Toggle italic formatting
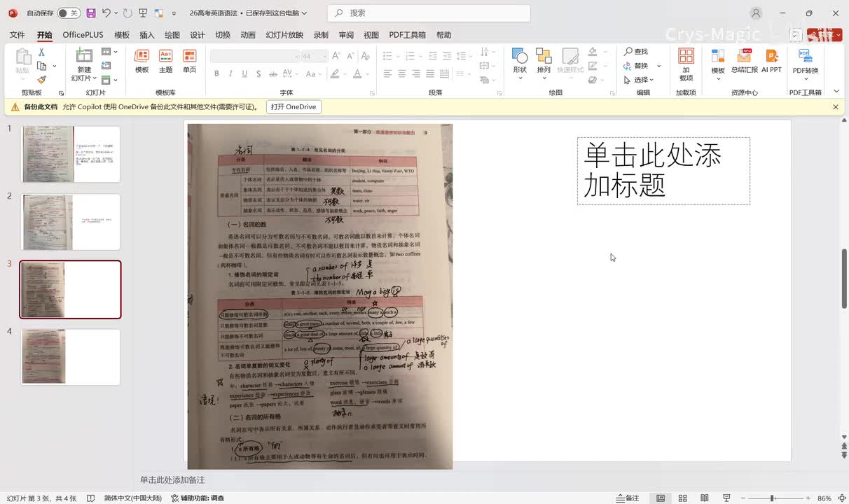 [x=230, y=73]
